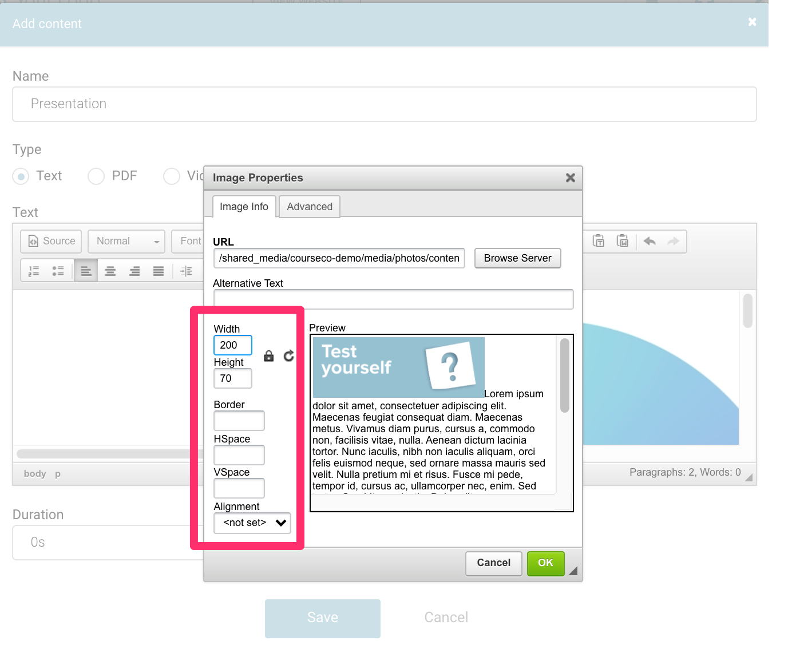This screenshot has width=792, height=672.
Task: Click the lock ratio padlock icon
Action: tap(268, 356)
